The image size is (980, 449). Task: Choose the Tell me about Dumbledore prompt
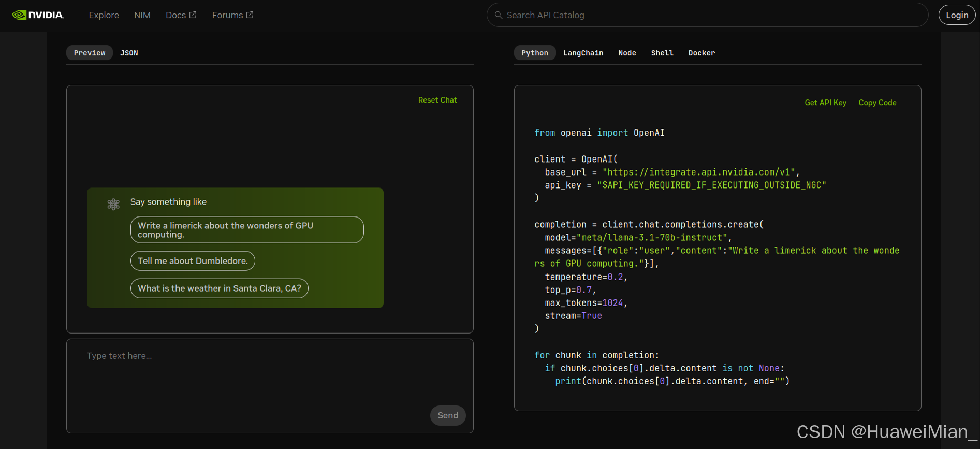coord(193,261)
